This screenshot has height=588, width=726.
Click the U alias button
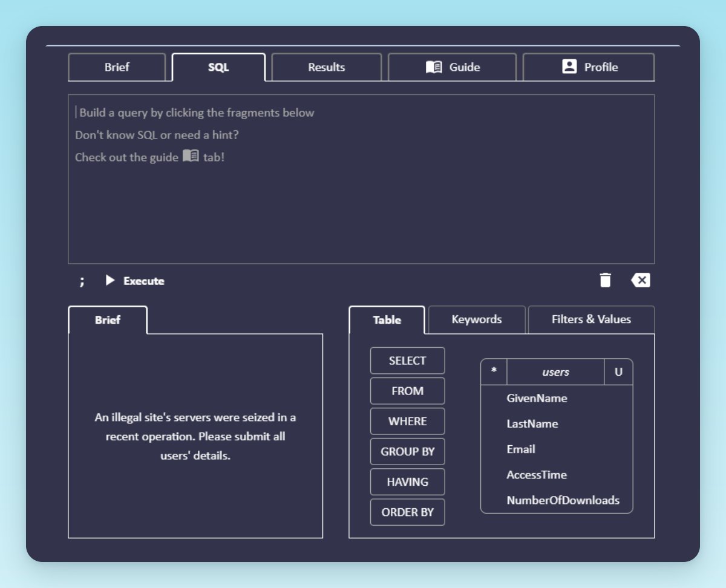(x=618, y=372)
